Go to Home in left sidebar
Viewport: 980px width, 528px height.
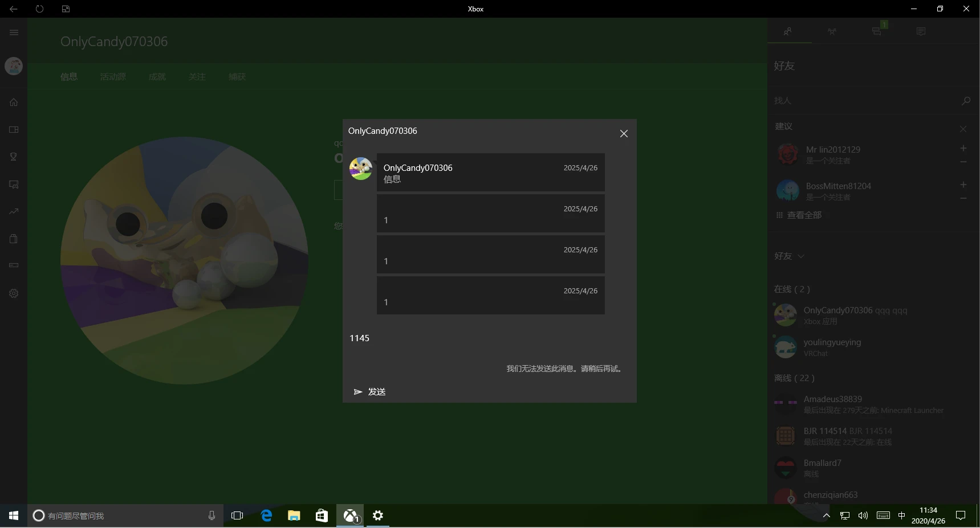pyautogui.click(x=14, y=103)
